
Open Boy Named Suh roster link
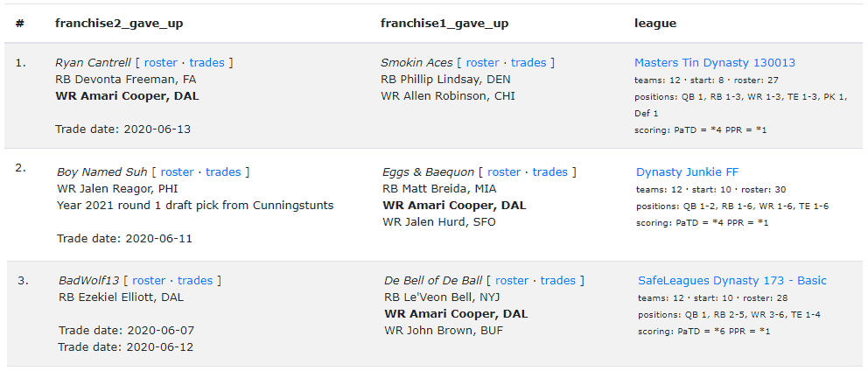pyautogui.click(x=177, y=172)
